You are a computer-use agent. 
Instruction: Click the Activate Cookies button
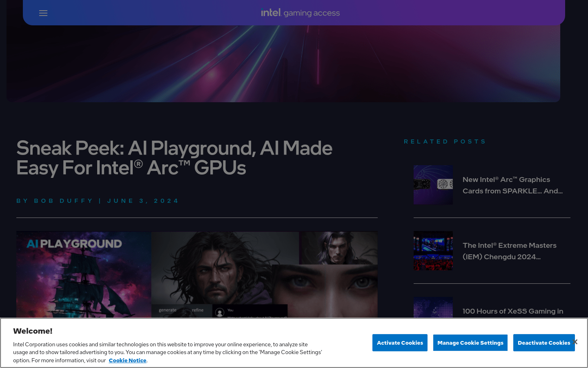pos(400,343)
